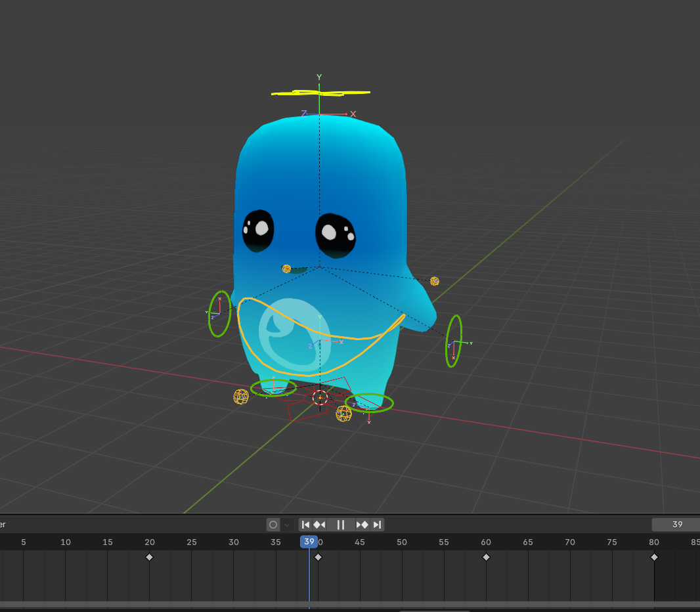Jump to the timeline end frame

[377, 525]
